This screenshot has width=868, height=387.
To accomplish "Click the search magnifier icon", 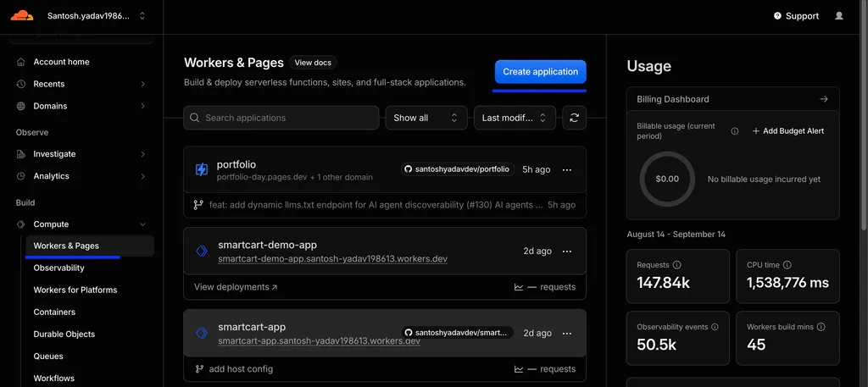I will 194,118.
